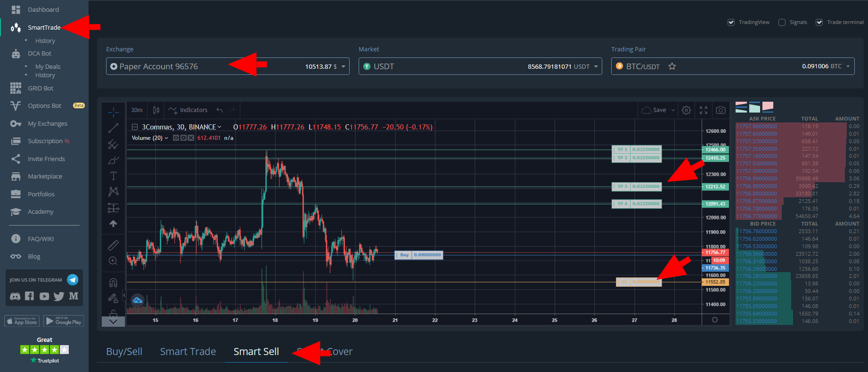
Task: Switch to the Smart Trade tab
Action: [188, 352]
